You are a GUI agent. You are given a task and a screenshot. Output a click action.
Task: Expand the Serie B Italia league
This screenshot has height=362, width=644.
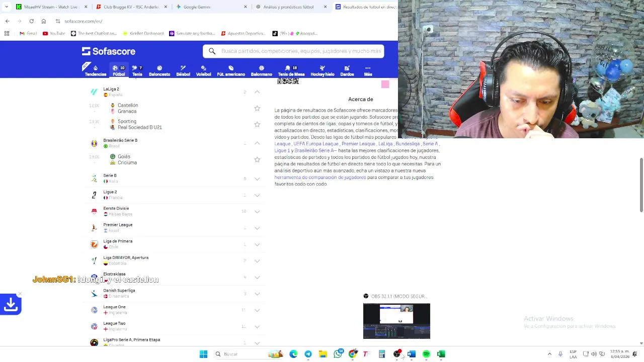click(x=257, y=178)
